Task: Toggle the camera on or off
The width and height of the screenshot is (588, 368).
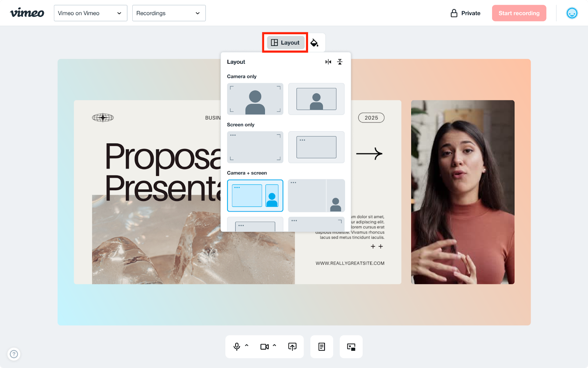Action: [264, 347]
